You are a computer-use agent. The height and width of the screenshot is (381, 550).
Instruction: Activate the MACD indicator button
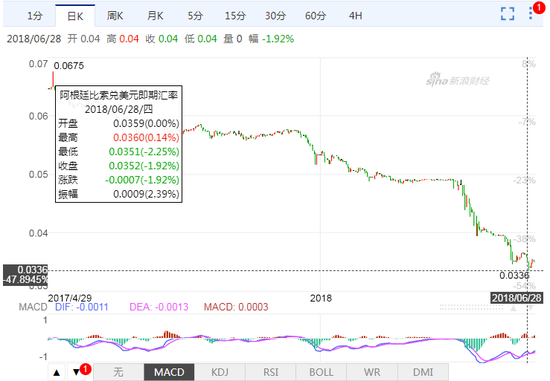pyautogui.click(x=169, y=372)
